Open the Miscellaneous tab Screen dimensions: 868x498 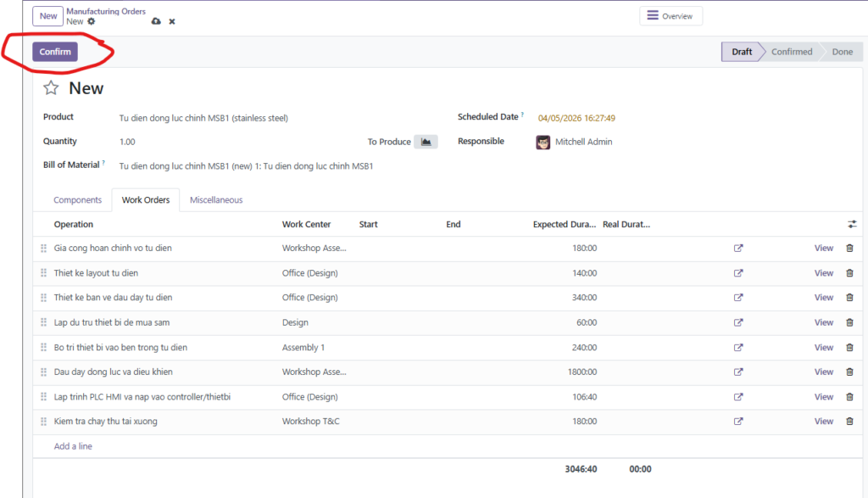point(216,200)
